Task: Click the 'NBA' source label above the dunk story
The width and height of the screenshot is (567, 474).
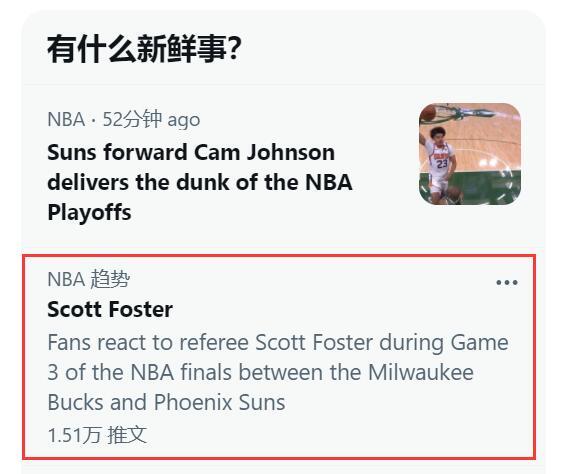Action: tap(66, 119)
